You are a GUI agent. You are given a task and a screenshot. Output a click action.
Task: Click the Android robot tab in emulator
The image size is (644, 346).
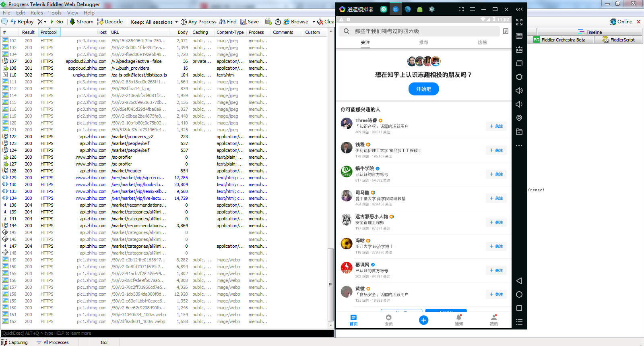click(x=420, y=9)
